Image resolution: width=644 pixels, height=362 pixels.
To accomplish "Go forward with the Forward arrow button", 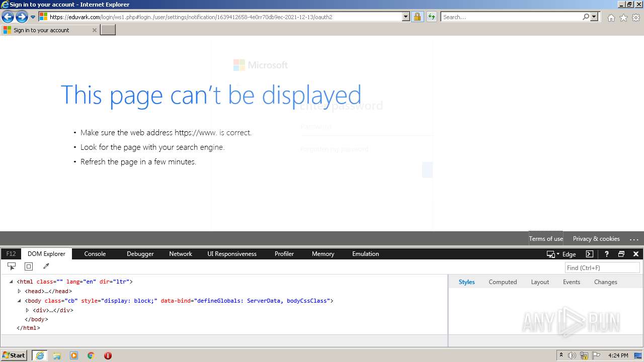I will tap(22, 17).
